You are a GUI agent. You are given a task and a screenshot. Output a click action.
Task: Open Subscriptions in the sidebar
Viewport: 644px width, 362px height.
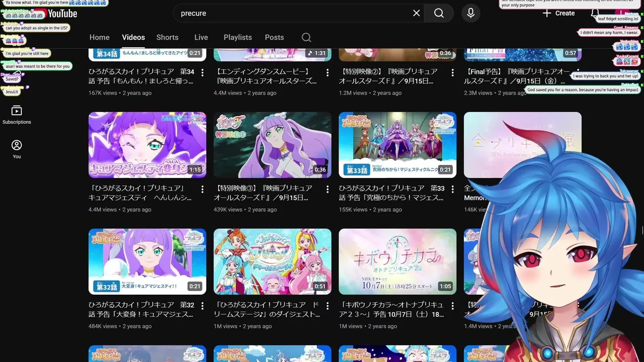click(x=17, y=115)
